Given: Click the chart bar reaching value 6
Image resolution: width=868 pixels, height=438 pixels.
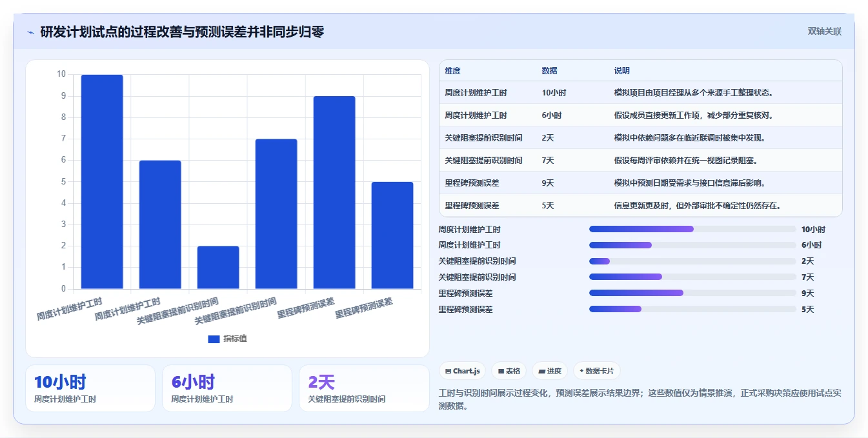Looking at the screenshot, I should 160,224.
